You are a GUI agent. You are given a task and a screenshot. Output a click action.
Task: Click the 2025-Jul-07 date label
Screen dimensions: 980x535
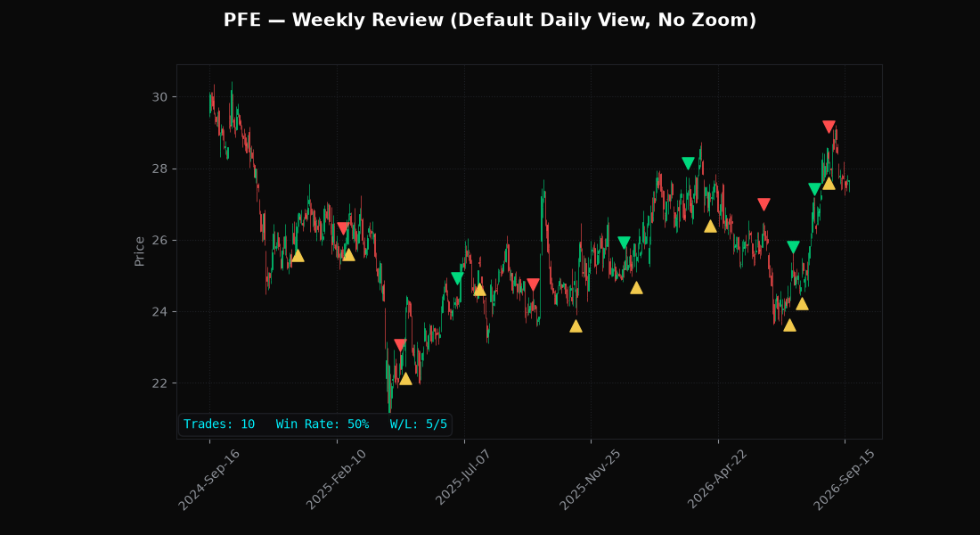point(463,479)
